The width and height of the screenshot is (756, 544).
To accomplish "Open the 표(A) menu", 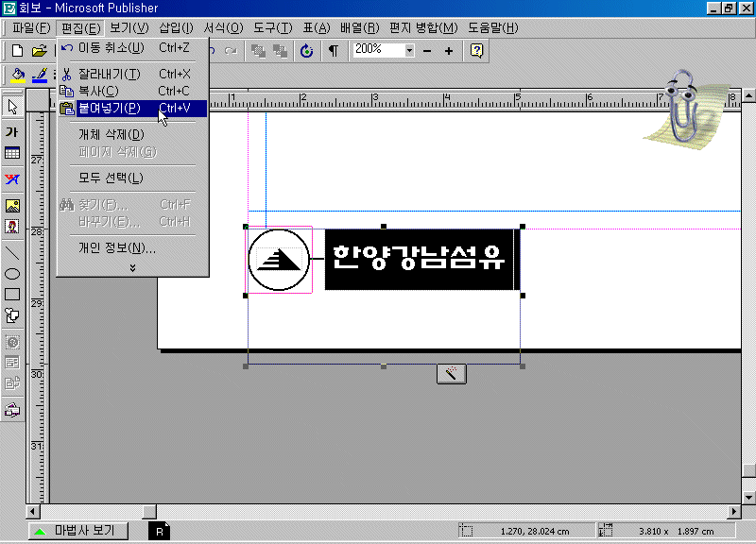I will (x=317, y=28).
